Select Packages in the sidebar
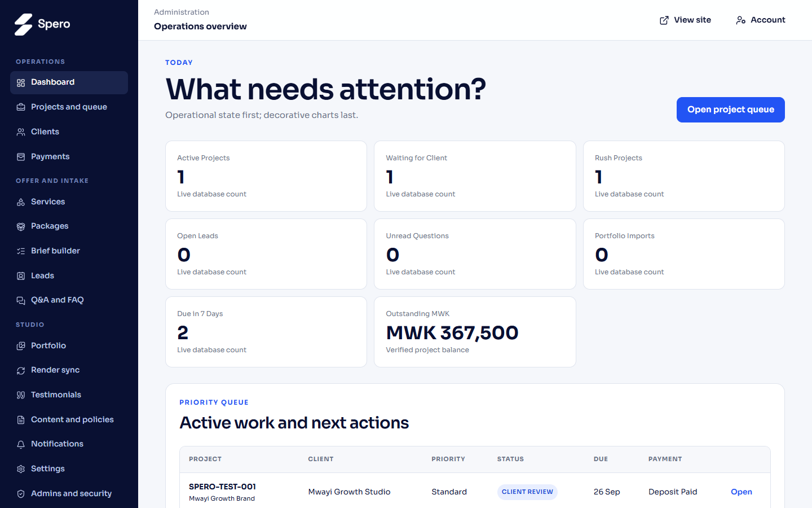 69,226
